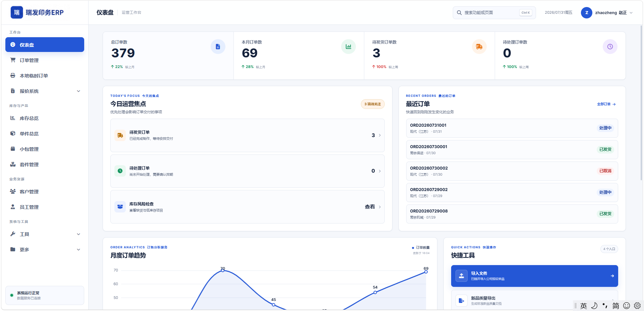Click the 套件管理 boxes icon
This screenshot has width=644, height=311.
[x=13, y=164]
